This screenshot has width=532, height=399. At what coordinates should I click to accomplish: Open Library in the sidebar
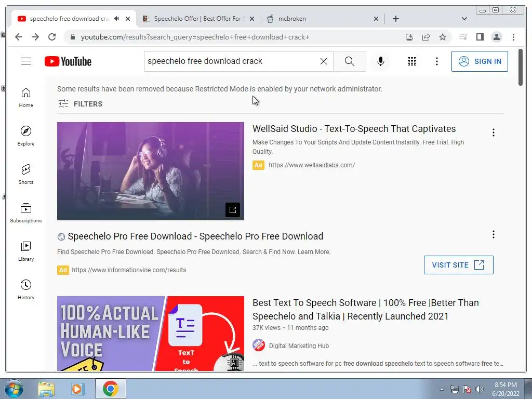pos(26,251)
